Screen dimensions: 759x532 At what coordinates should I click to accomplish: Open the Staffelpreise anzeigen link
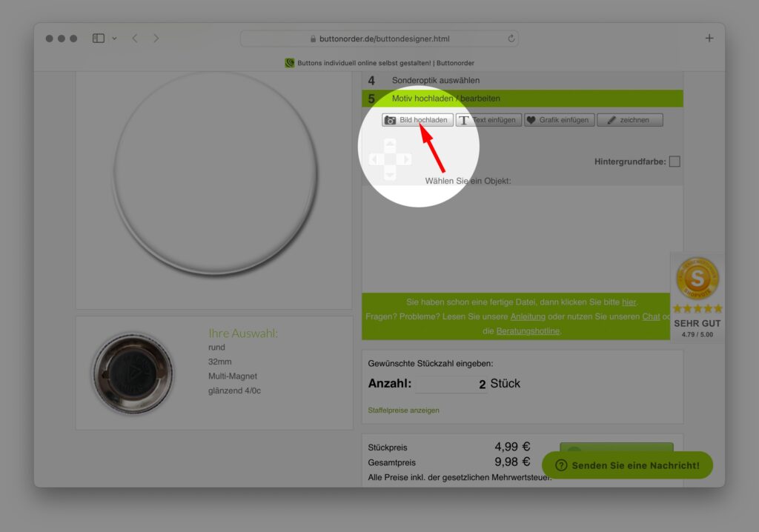pyautogui.click(x=403, y=410)
